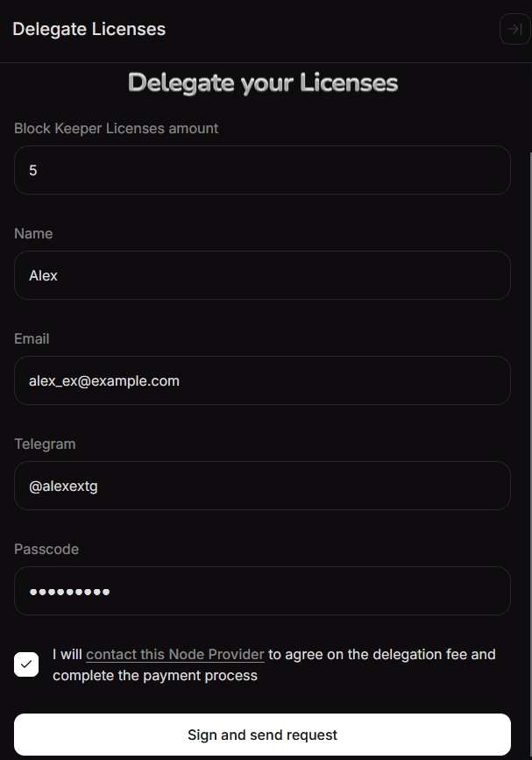Click the Block Keeper Licenses amount label
532x760 pixels.
pos(117,128)
